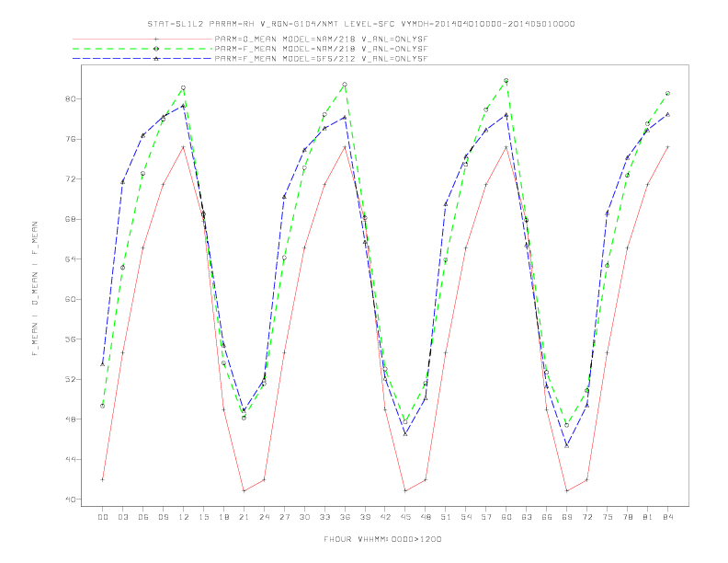Image resolution: width=728 pixels, height=563 pixels.
Task: Click the y-axis tick label 64
Action: (70, 259)
